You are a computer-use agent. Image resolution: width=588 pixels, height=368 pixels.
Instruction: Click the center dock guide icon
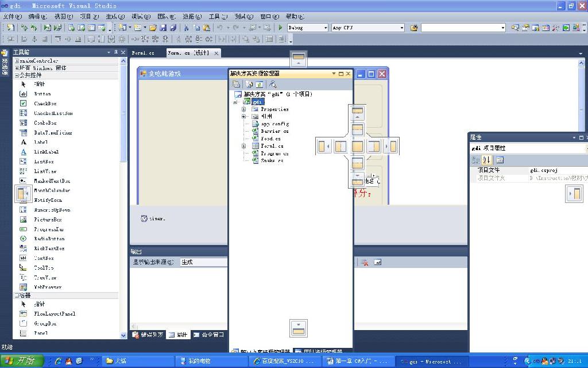pyautogui.click(x=357, y=147)
